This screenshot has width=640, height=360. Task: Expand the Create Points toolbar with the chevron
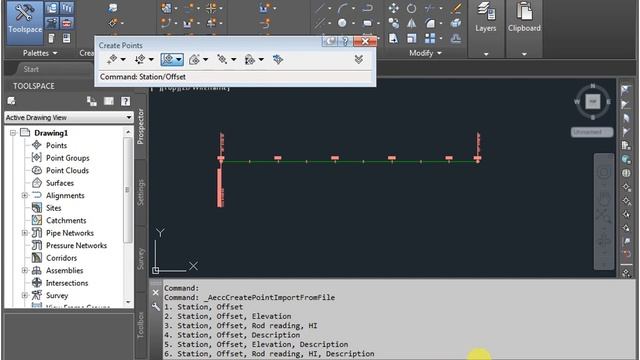(x=359, y=60)
